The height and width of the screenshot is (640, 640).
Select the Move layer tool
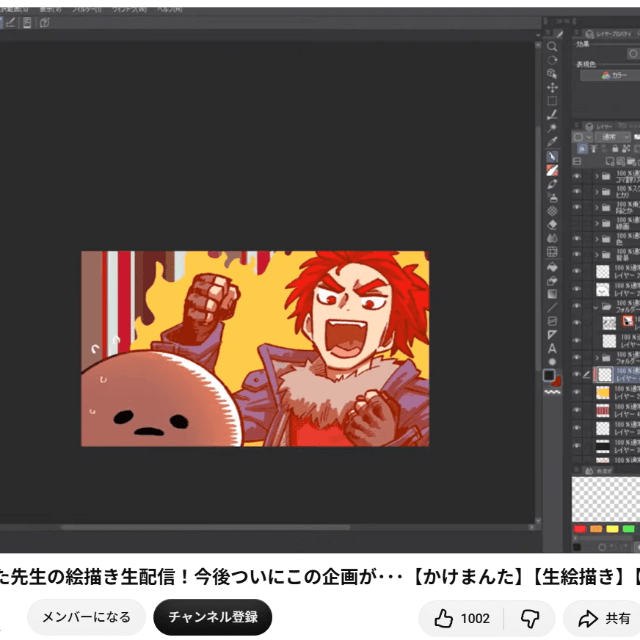pos(552,87)
